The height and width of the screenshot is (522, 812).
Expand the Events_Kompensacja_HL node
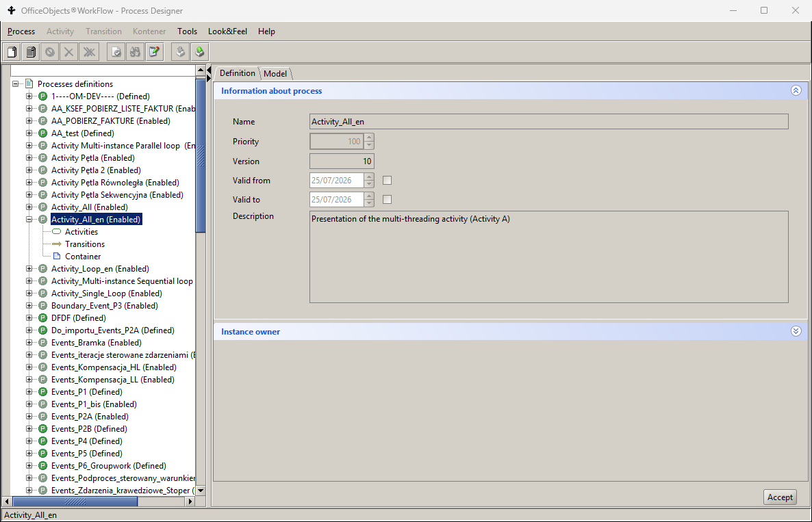[29, 367]
